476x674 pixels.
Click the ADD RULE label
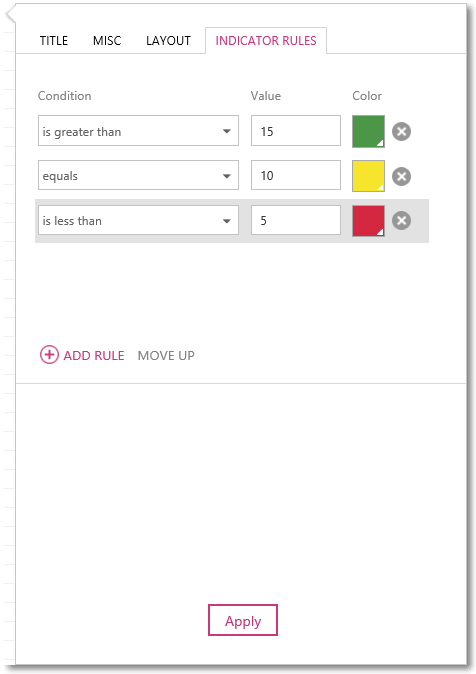(94, 355)
